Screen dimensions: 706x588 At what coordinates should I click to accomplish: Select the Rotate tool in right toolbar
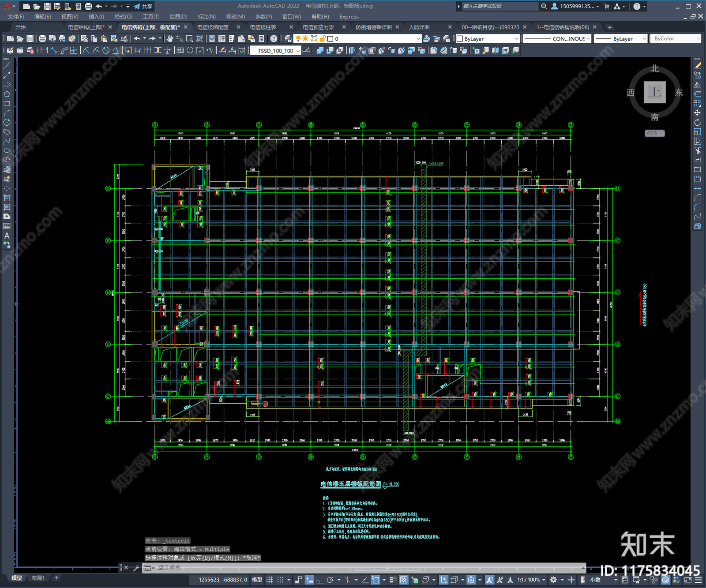point(697,122)
